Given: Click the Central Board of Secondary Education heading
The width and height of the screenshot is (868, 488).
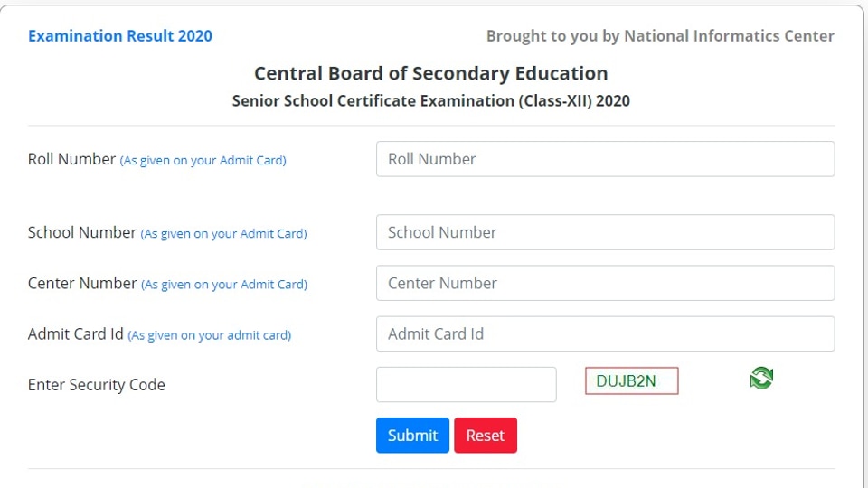Looking at the screenshot, I should (430, 73).
